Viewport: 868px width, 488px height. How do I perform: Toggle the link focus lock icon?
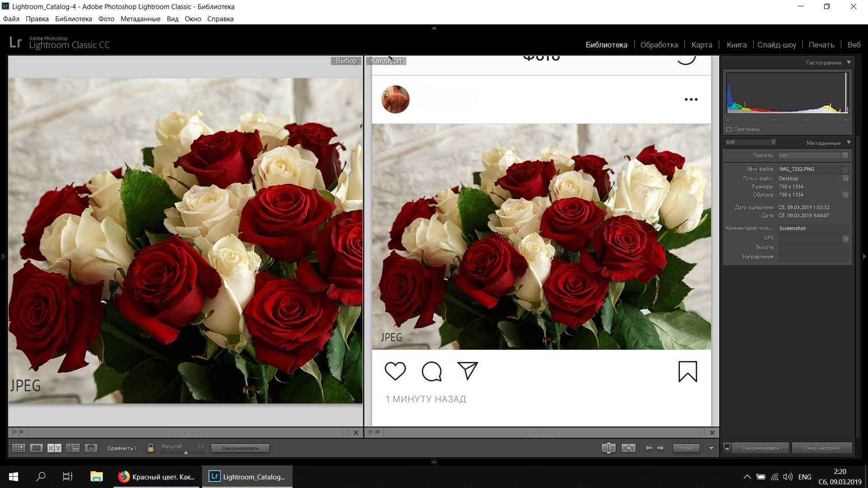[151, 448]
